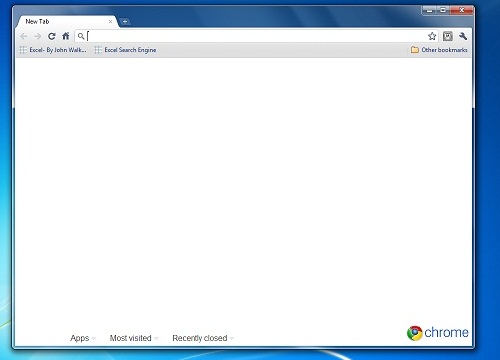This screenshot has width=500, height=360.
Task: Go to the Home page icon
Action: point(66,36)
